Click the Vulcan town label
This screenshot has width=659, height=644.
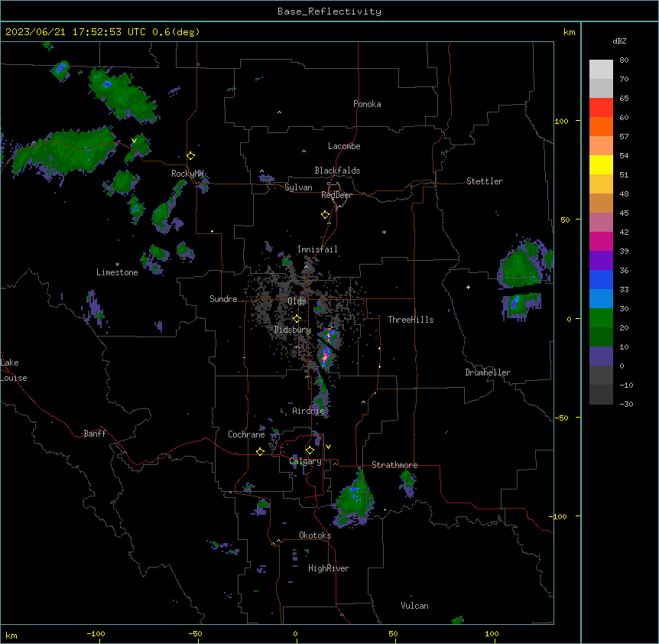tap(414, 606)
